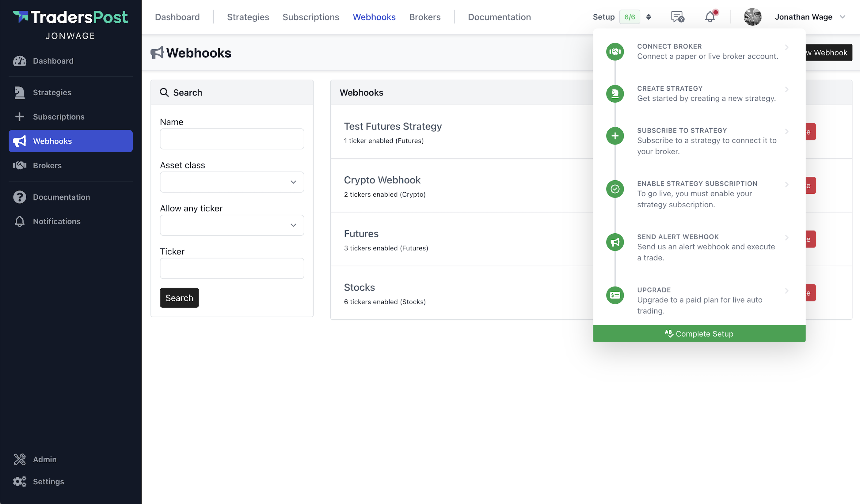Click the Upgrade payment card icon

tap(615, 295)
